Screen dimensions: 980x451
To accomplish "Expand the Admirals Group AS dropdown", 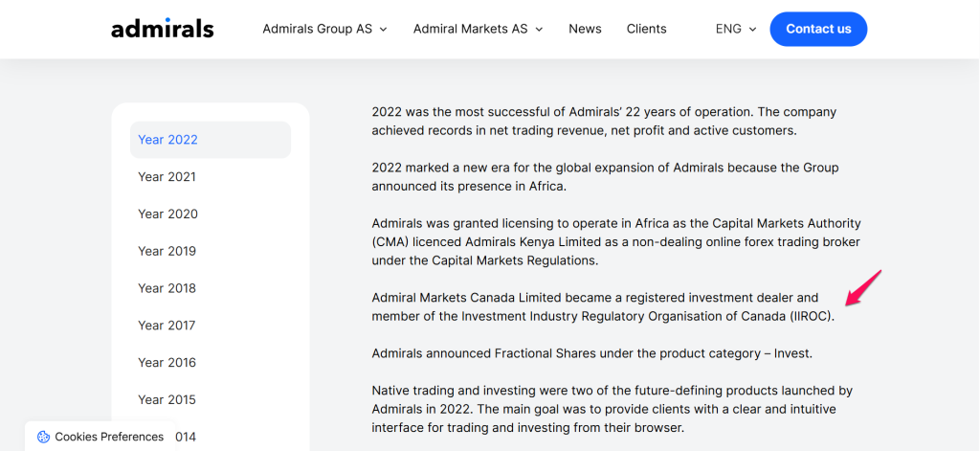I will 324,29.
